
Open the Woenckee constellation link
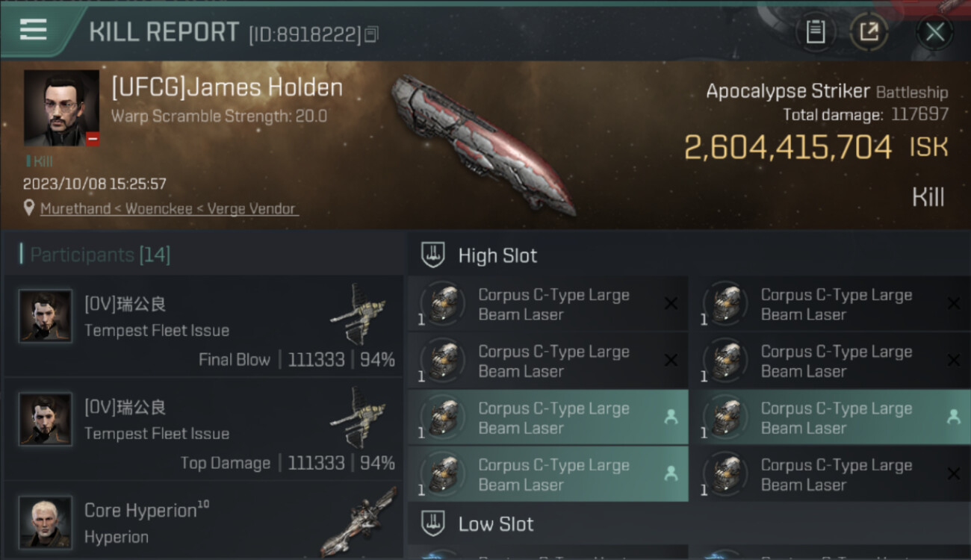[x=159, y=208]
